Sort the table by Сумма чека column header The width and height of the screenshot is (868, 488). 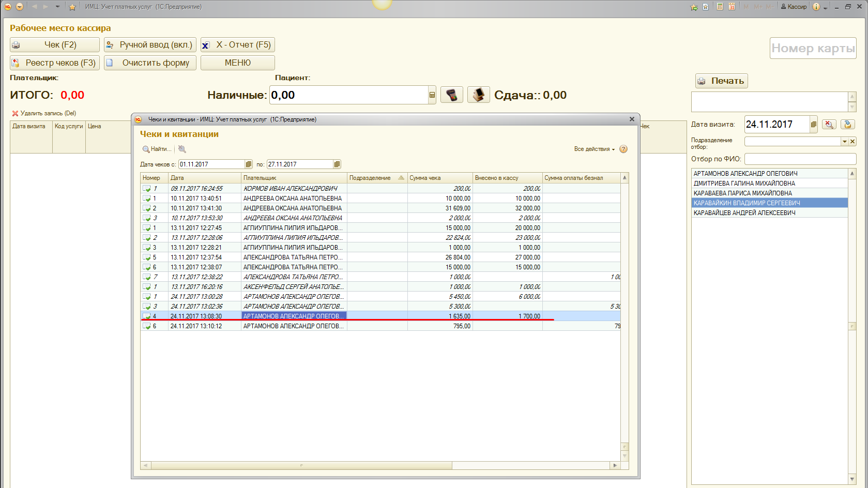pyautogui.click(x=439, y=178)
